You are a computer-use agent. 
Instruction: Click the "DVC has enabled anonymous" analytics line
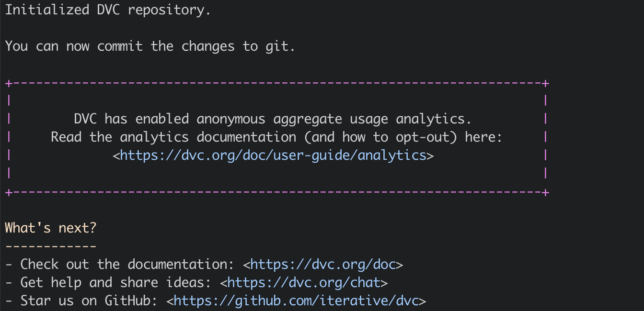[273, 119]
